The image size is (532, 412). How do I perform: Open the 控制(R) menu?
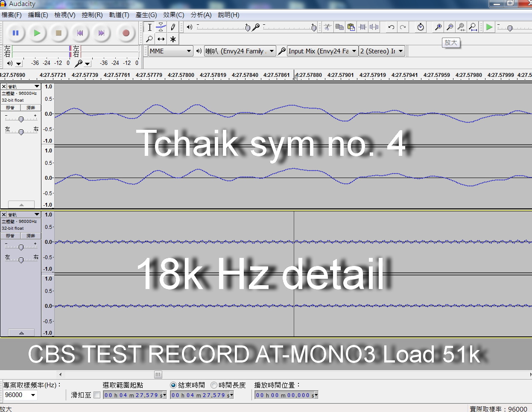tap(92, 15)
